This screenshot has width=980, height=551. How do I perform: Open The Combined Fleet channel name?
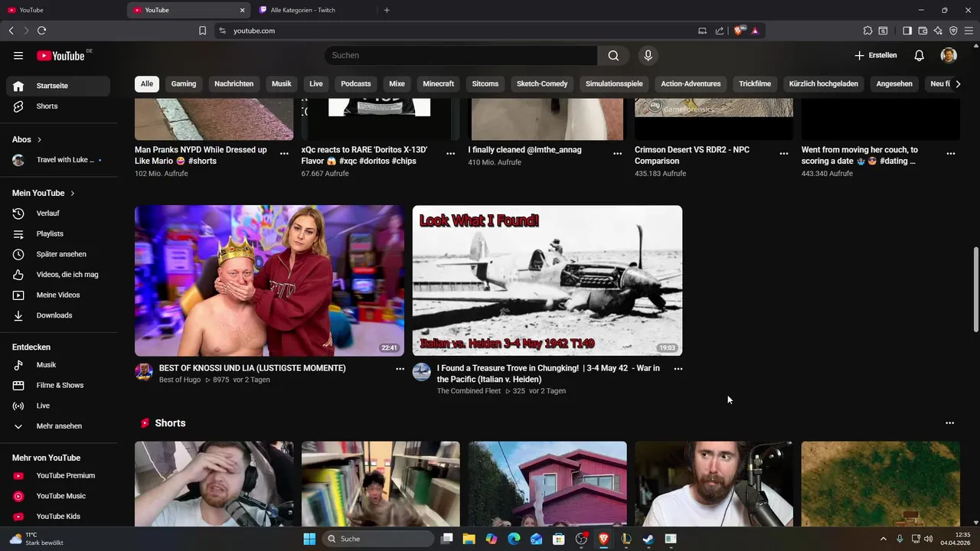[x=469, y=391]
